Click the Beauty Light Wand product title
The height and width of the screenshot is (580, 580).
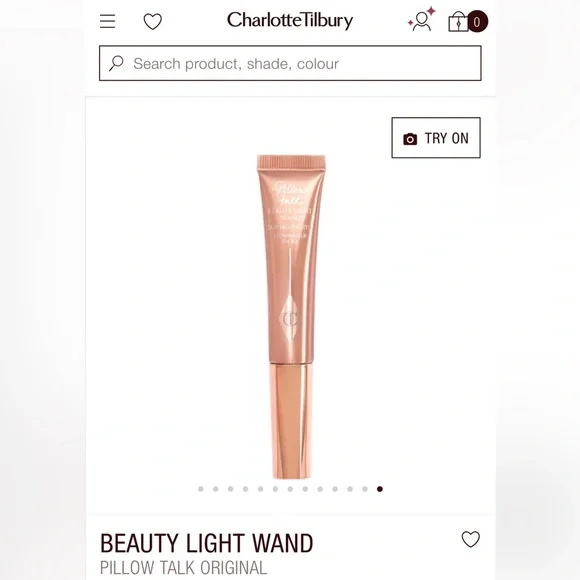click(x=206, y=543)
